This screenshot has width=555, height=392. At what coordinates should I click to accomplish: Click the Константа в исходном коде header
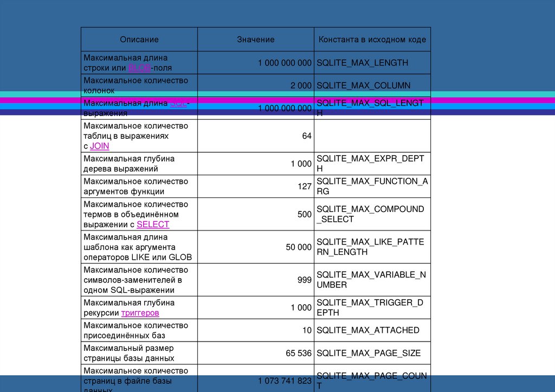(372, 40)
